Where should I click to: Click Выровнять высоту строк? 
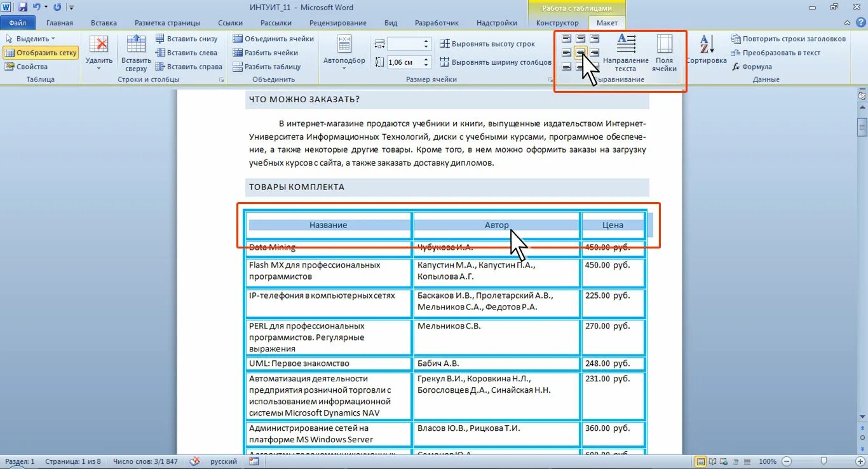(487, 44)
